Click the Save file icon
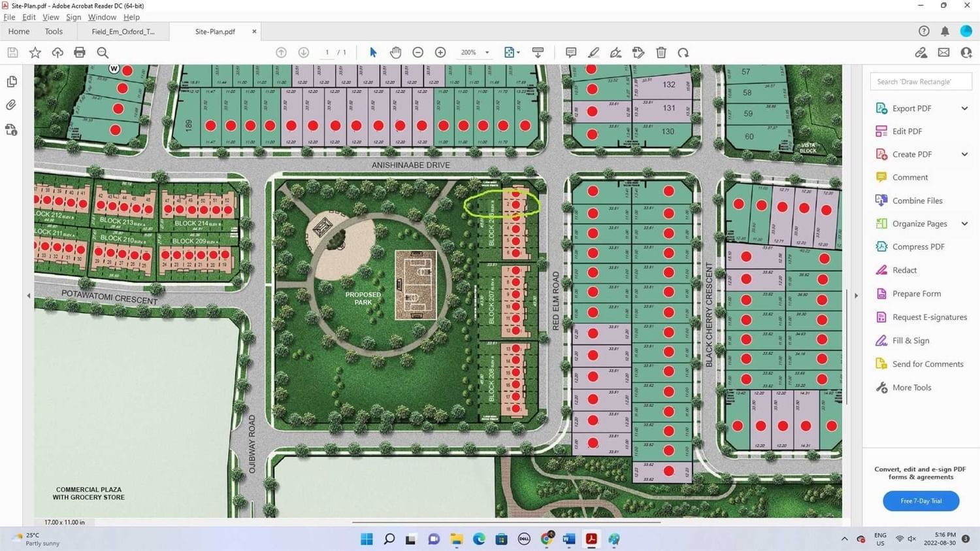The height and width of the screenshot is (551, 980). 12,52
